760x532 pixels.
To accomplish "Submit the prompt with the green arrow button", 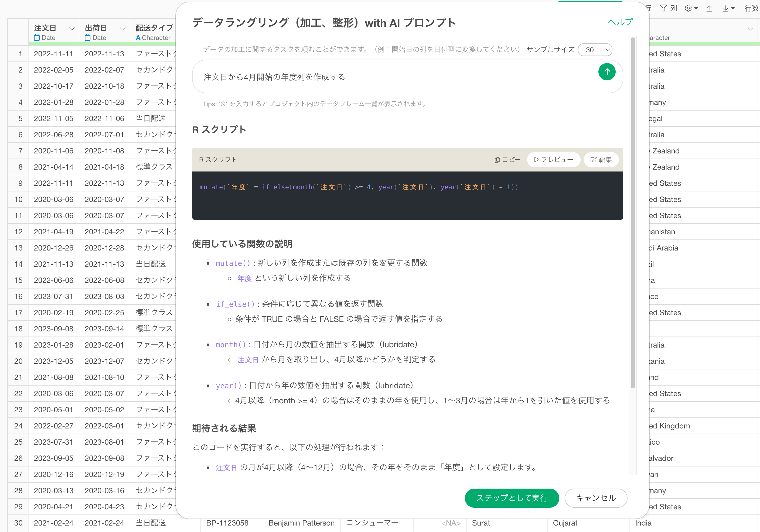I will (606, 72).
